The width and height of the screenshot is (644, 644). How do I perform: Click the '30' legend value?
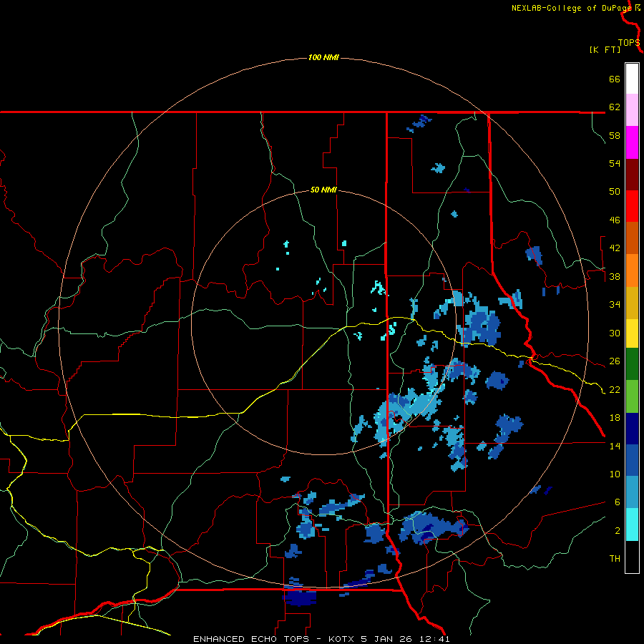tap(615, 333)
